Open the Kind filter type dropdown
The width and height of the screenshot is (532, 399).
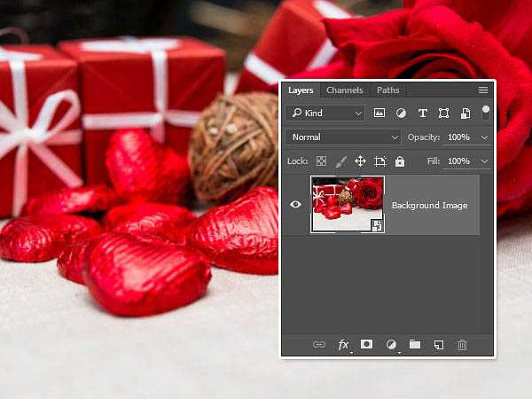tap(325, 113)
